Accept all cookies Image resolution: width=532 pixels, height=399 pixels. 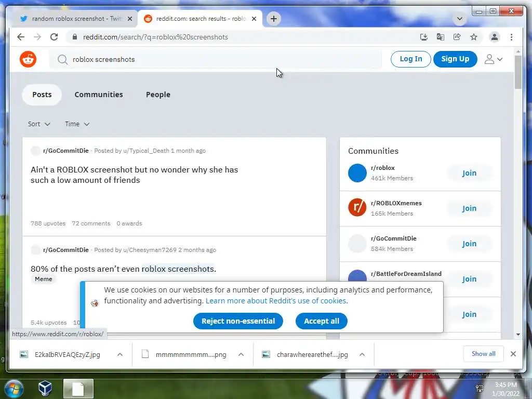[x=322, y=321]
